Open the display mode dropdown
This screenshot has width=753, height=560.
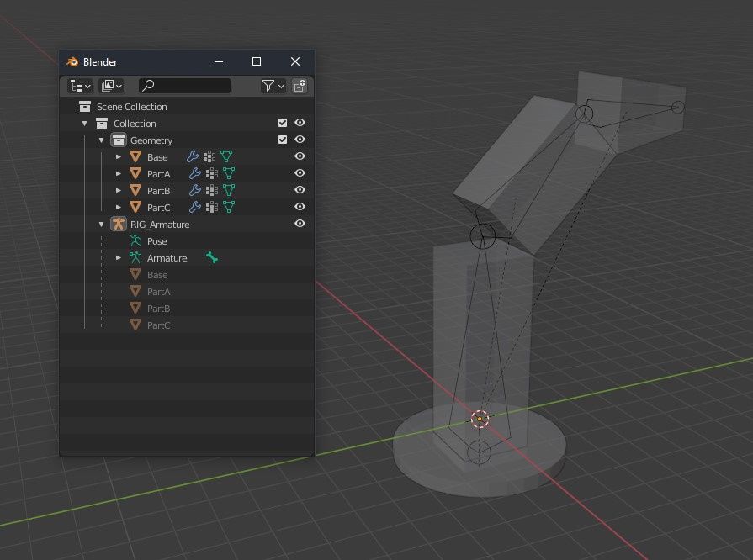(x=111, y=86)
